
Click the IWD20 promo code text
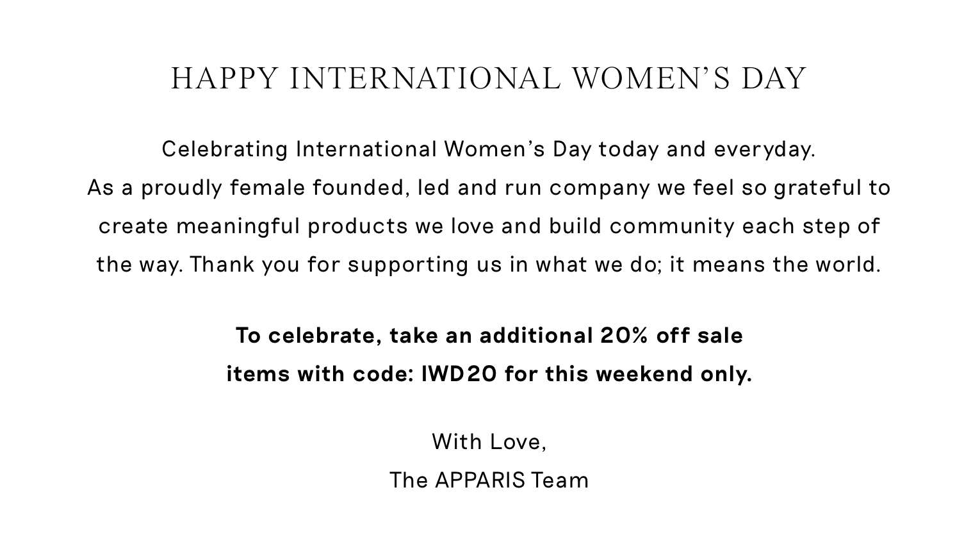(459, 373)
